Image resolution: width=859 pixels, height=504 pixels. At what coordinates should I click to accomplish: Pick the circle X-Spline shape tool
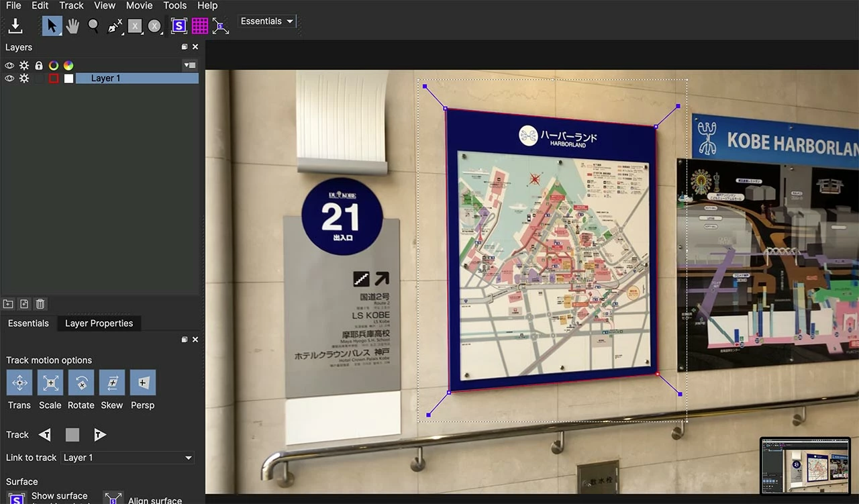(x=155, y=26)
